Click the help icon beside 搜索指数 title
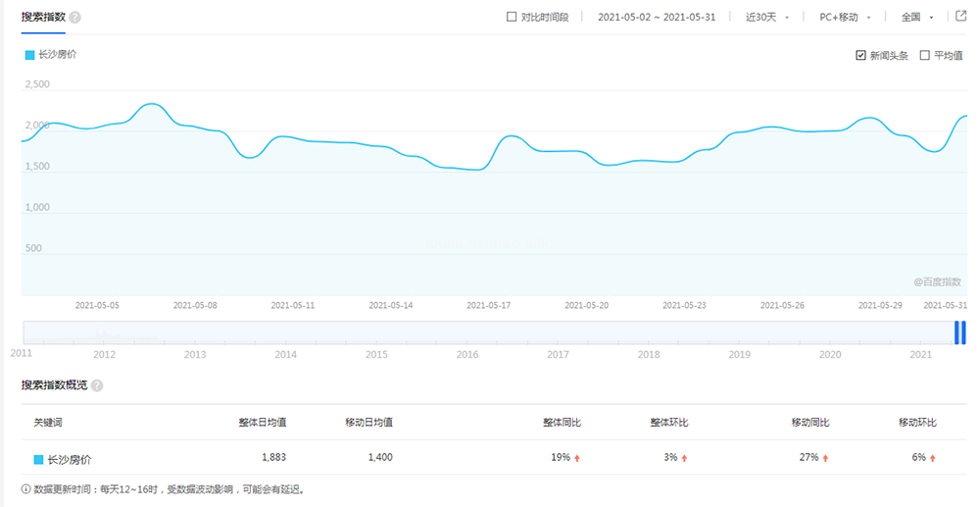Viewport: 980px width, 507px height. tap(75, 18)
